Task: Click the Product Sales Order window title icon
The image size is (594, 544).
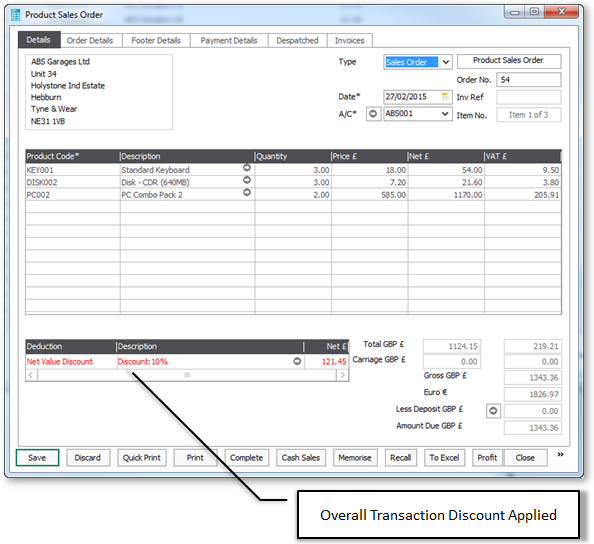Action: (x=16, y=15)
